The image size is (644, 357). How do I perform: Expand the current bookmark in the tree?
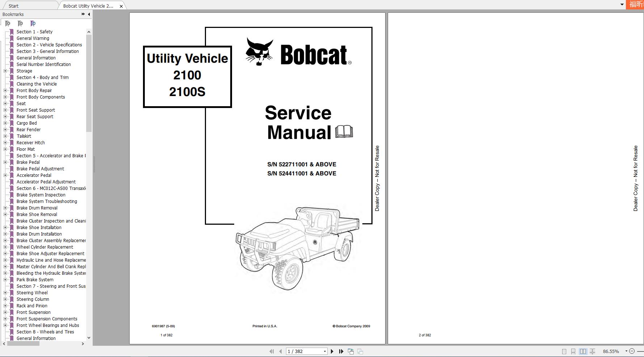tap(33, 24)
